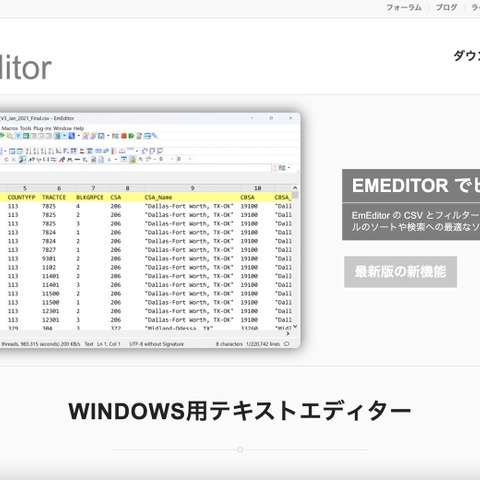Click the EmEditor CSV screenshot image
The width and height of the screenshot is (480, 480).
point(150,230)
